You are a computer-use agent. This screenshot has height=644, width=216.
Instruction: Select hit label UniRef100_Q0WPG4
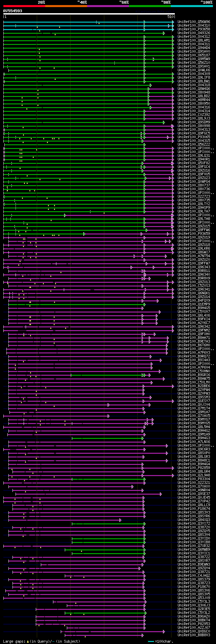pos(194,181)
